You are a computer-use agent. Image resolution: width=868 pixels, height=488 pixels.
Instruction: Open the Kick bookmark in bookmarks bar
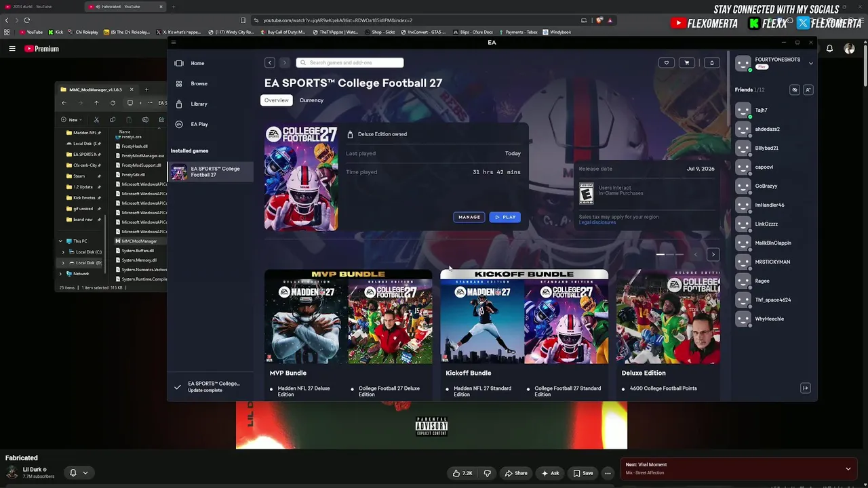[56, 32]
